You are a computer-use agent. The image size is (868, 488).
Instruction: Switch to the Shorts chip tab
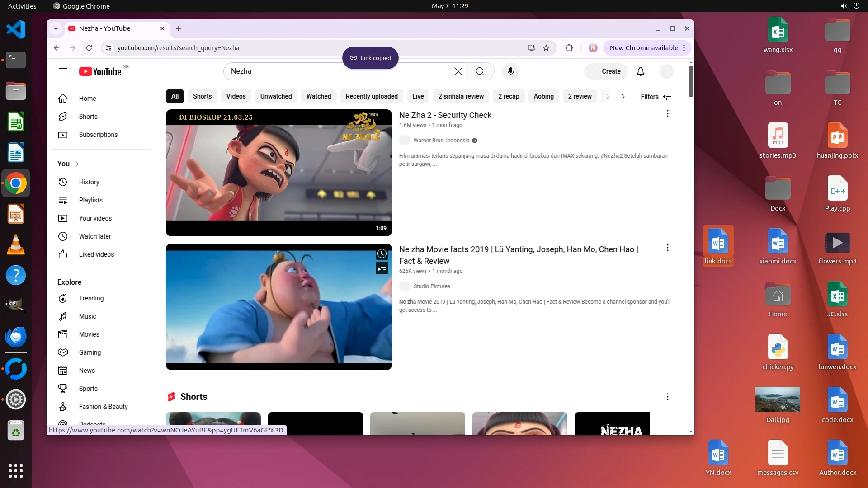click(x=202, y=96)
